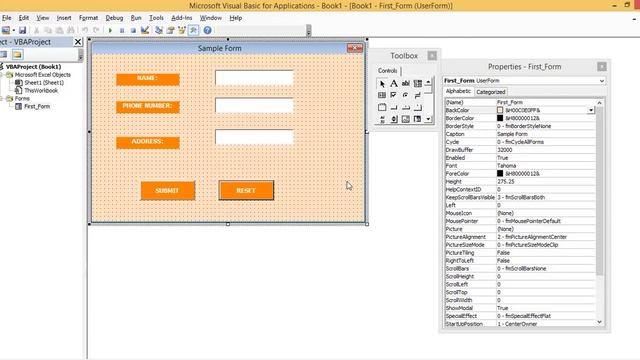Select the OptionButton control in the Toolbox

coord(405,95)
